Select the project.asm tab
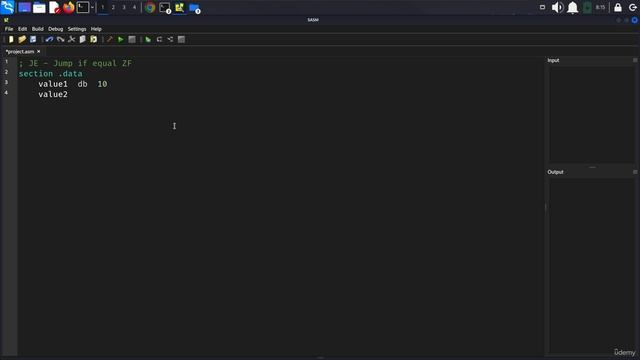 pyautogui.click(x=20, y=52)
